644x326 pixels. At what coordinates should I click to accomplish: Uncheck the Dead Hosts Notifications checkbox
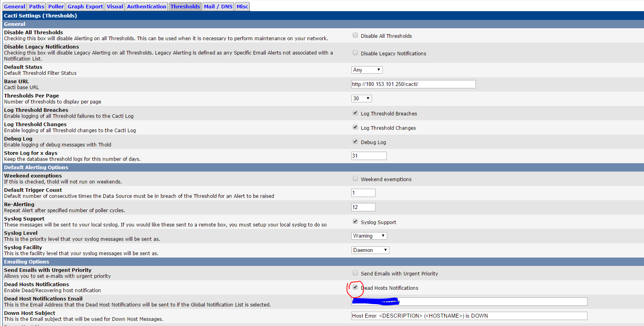pyautogui.click(x=355, y=287)
